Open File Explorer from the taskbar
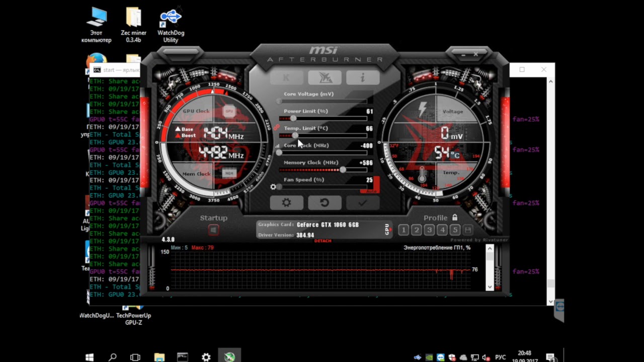 click(x=159, y=356)
